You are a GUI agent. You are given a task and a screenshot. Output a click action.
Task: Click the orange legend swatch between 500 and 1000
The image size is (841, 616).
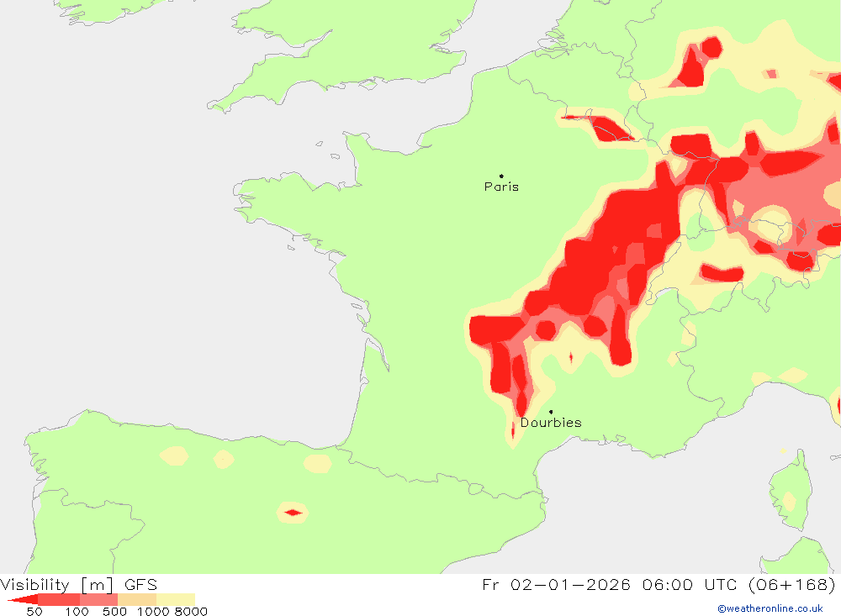(x=137, y=599)
